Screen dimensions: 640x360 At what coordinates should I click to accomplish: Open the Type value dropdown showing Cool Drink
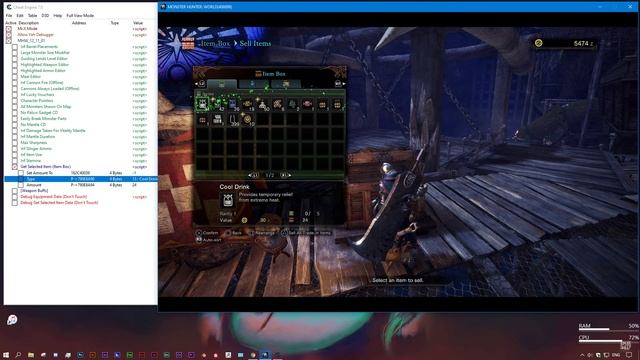pyautogui.click(x=144, y=179)
